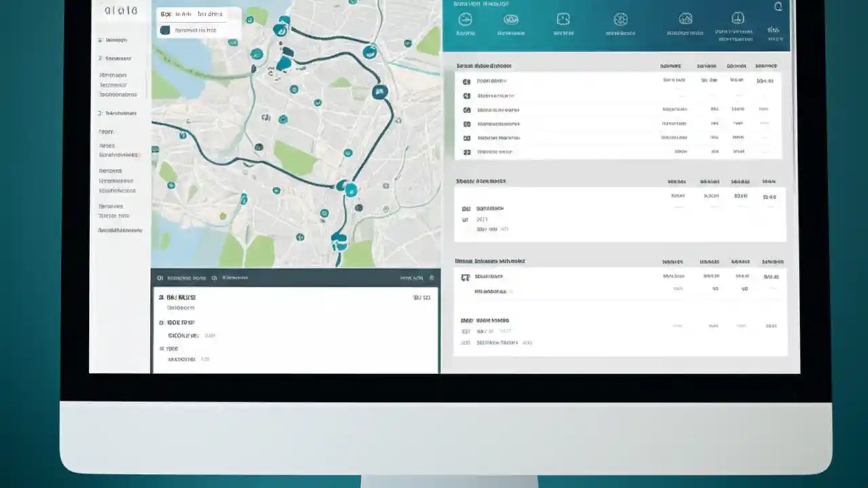Click the logo text in the top-left corner
Screen dimensions: 868x488
121,10
